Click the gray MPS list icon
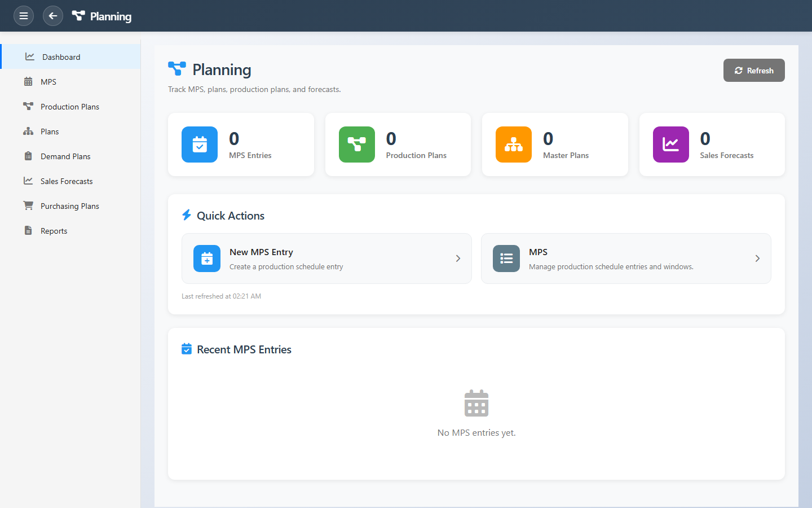812x508 pixels. tap(506, 259)
